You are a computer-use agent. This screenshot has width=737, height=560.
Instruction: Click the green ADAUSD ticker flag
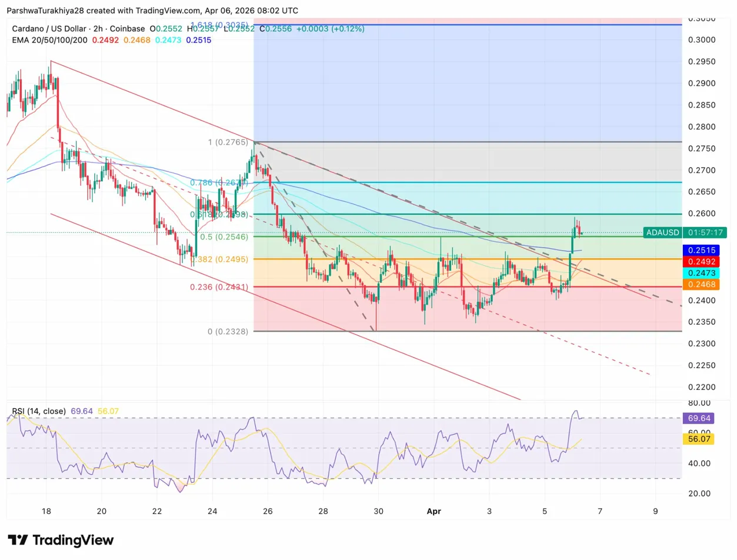coord(662,233)
